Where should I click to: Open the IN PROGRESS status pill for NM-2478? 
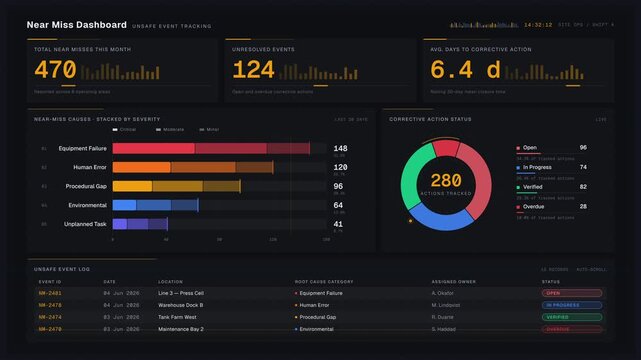tap(572, 305)
